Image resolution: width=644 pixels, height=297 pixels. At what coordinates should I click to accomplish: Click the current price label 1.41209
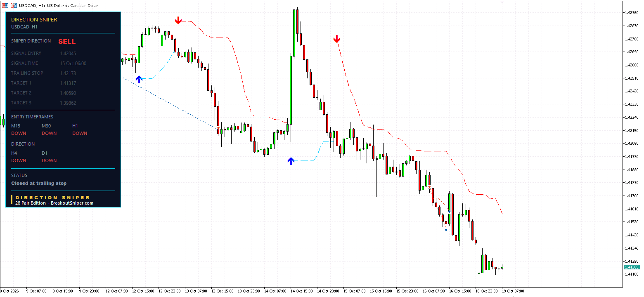point(631,267)
